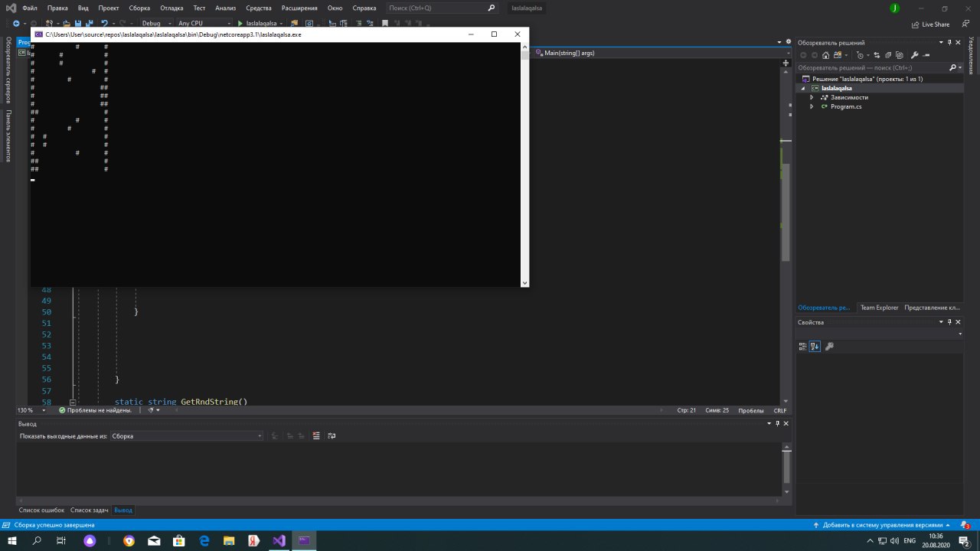980x551 pixels.
Task: Click console window vertical scrollbar down arrow
Action: [x=524, y=282]
